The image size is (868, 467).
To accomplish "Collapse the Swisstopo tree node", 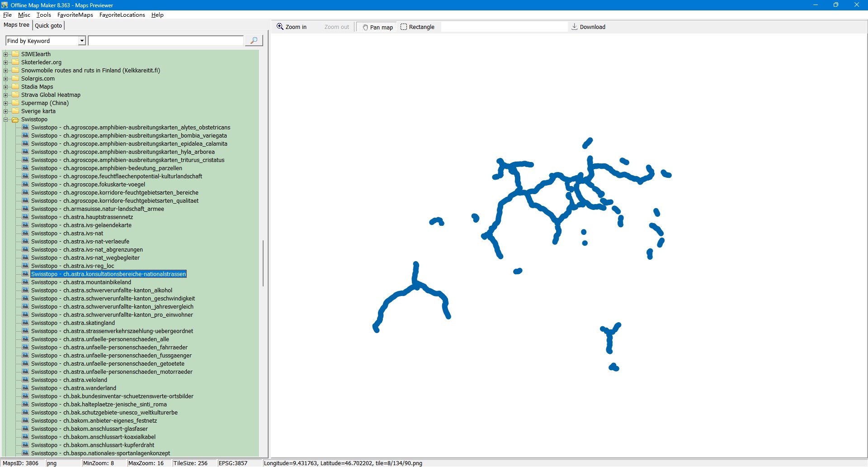I will (x=6, y=119).
